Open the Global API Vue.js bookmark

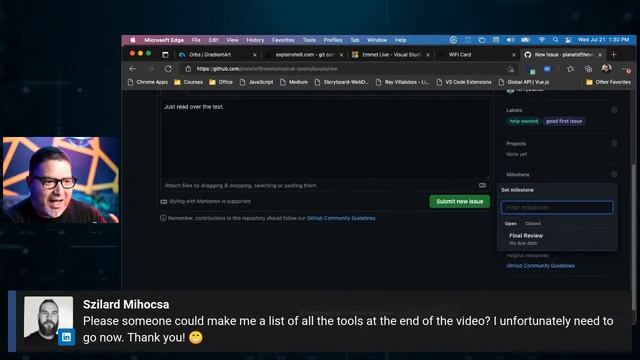click(x=524, y=82)
